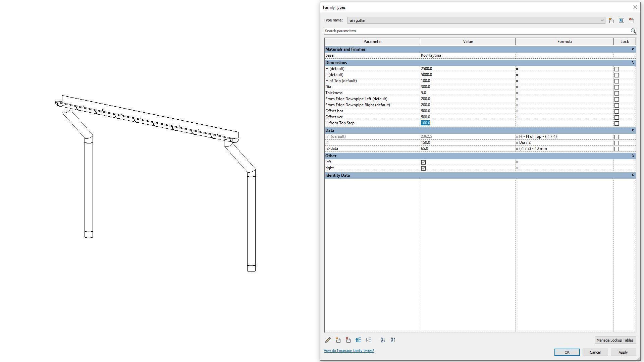Toggle lock for From Edge Downpipe Right
644x362 pixels.
(x=616, y=105)
